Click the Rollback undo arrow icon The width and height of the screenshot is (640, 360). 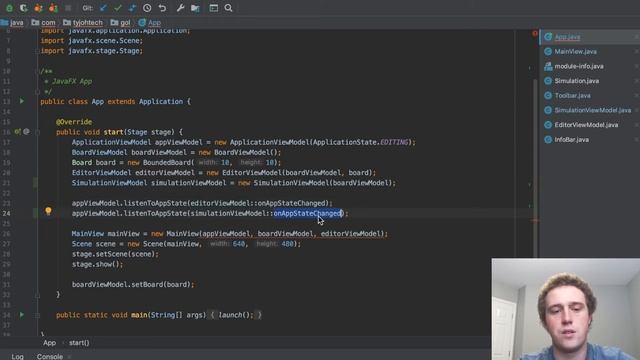(162, 8)
